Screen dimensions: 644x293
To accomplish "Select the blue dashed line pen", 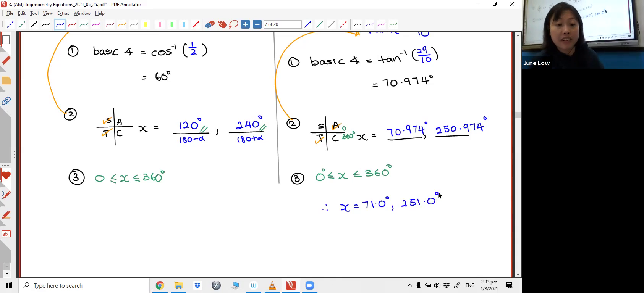I will pyautogui.click(x=10, y=24).
